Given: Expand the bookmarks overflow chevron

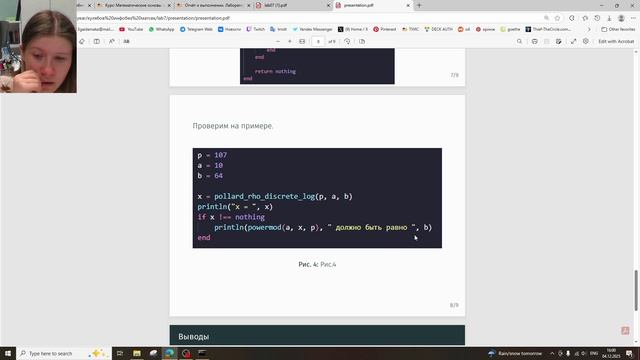Looking at the screenshot, I should tap(589, 29).
